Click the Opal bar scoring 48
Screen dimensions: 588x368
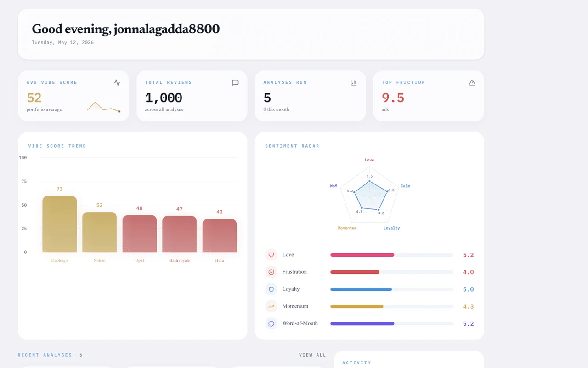140,234
